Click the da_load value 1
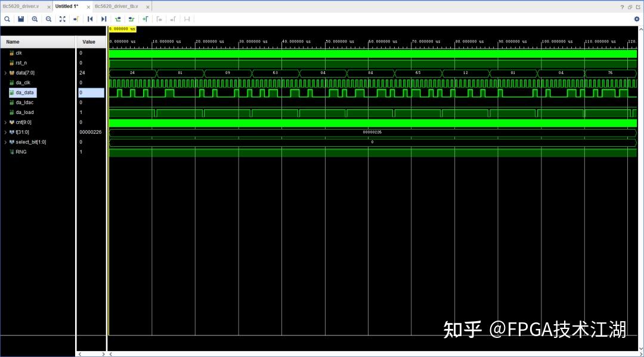This screenshot has width=644, height=357. (81, 112)
